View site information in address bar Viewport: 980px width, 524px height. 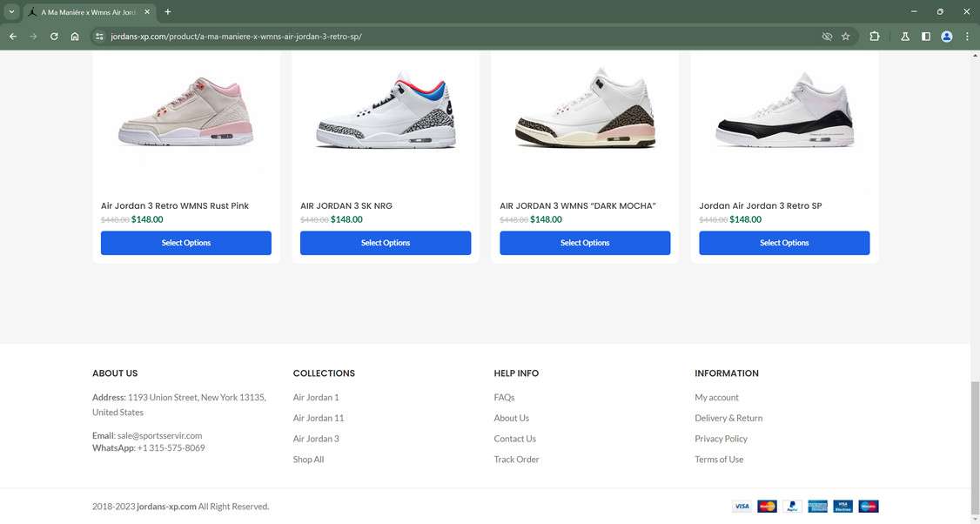click(99, 37)
